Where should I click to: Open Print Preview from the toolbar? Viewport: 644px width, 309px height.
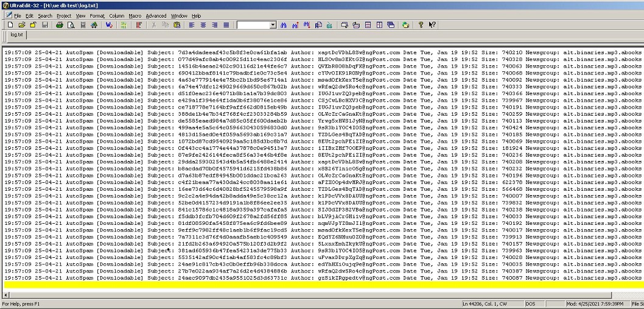71,25
